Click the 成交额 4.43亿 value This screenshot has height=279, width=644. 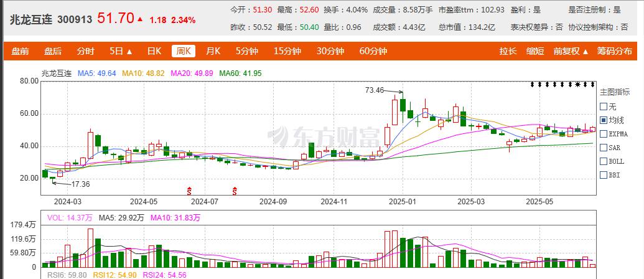click(x=399, y=27)
